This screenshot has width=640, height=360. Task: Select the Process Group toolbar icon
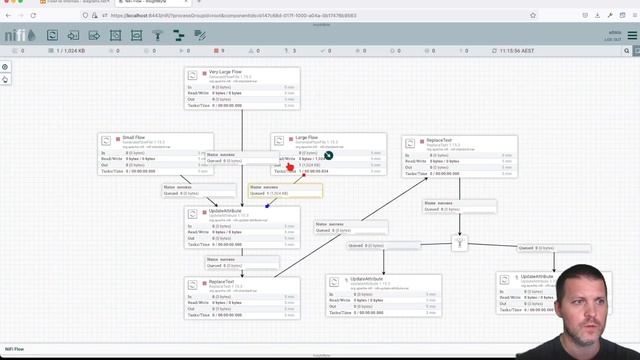[x=116, y=36]
